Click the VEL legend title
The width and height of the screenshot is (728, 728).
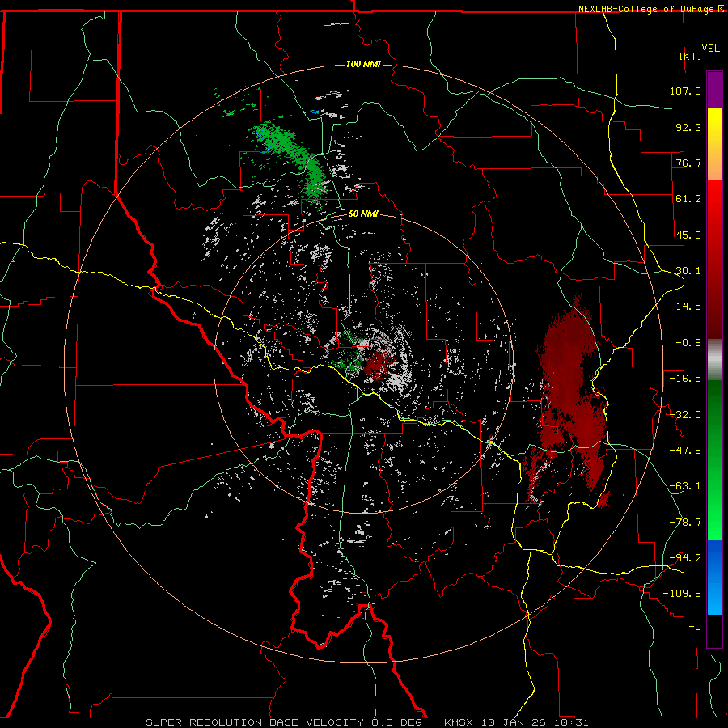[710, 49]
